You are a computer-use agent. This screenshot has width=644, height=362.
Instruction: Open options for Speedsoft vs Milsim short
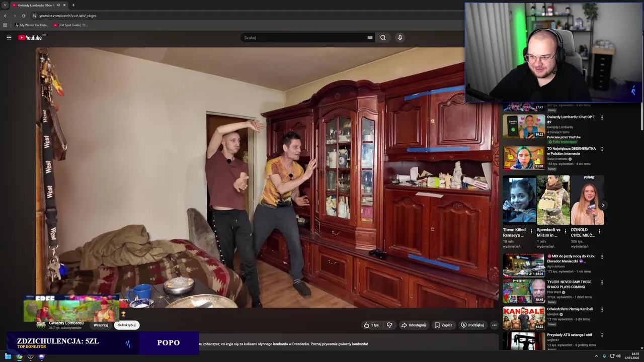coord(565,232)
